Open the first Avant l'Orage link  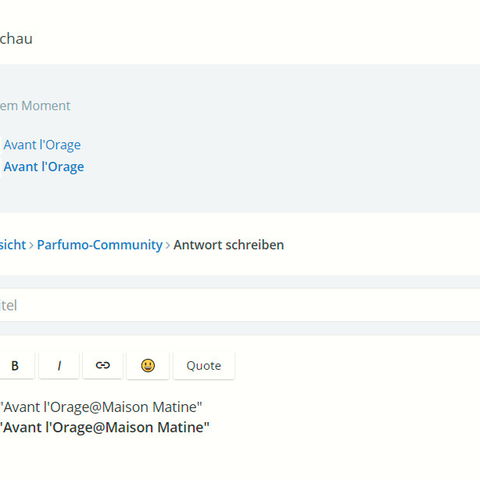click(x=42, y=145)
